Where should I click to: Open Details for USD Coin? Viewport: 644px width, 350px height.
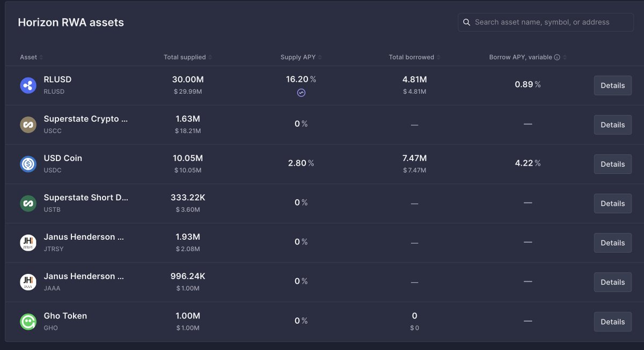coord(612,164)
